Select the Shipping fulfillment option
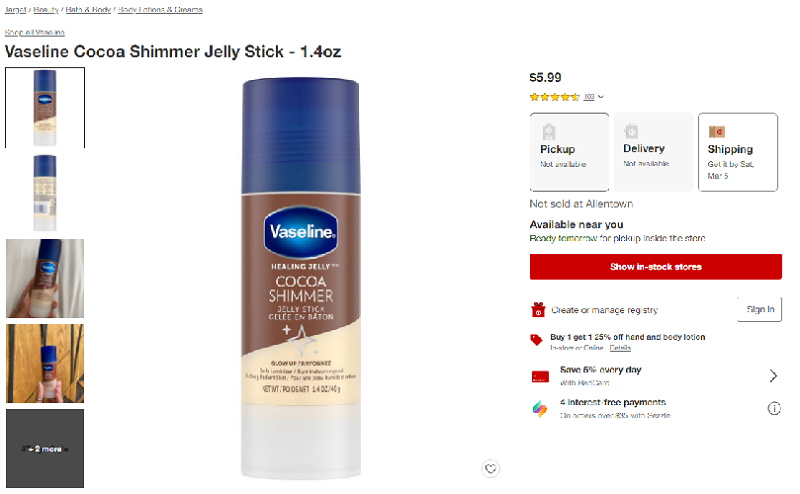Image resolution: width=800 pixels, height=494 pixels. 738,152
